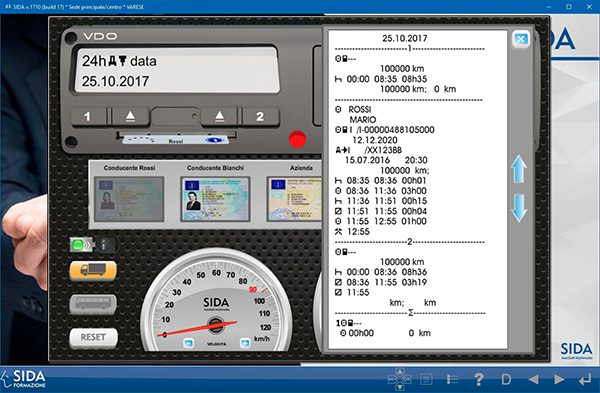Increase speed with speedometer plus button

point(245,343)
